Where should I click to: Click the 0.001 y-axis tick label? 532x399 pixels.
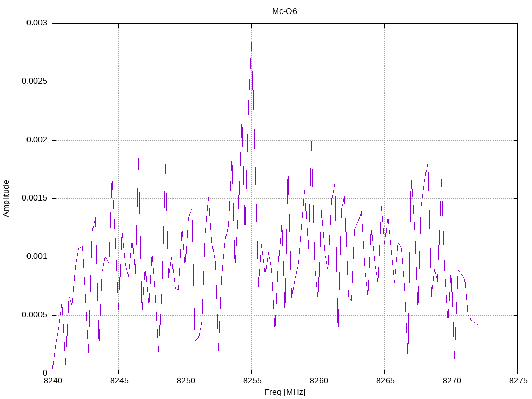37,257
